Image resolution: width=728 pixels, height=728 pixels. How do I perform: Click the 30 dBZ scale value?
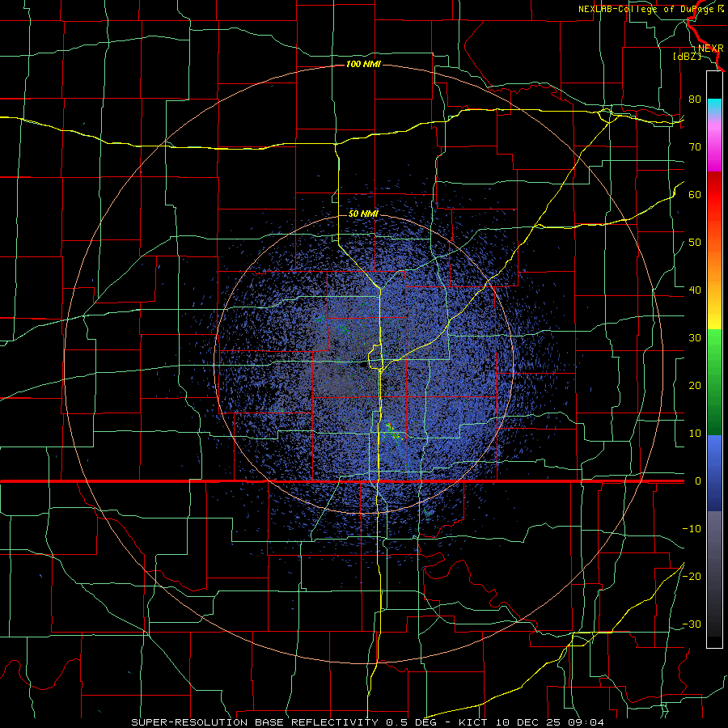tap(695, 337)
